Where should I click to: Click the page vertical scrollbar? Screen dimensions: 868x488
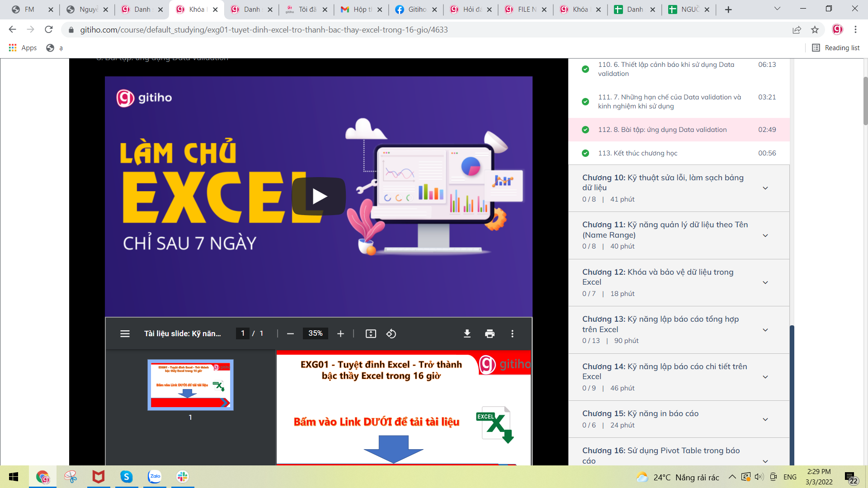tap(865, 101)
